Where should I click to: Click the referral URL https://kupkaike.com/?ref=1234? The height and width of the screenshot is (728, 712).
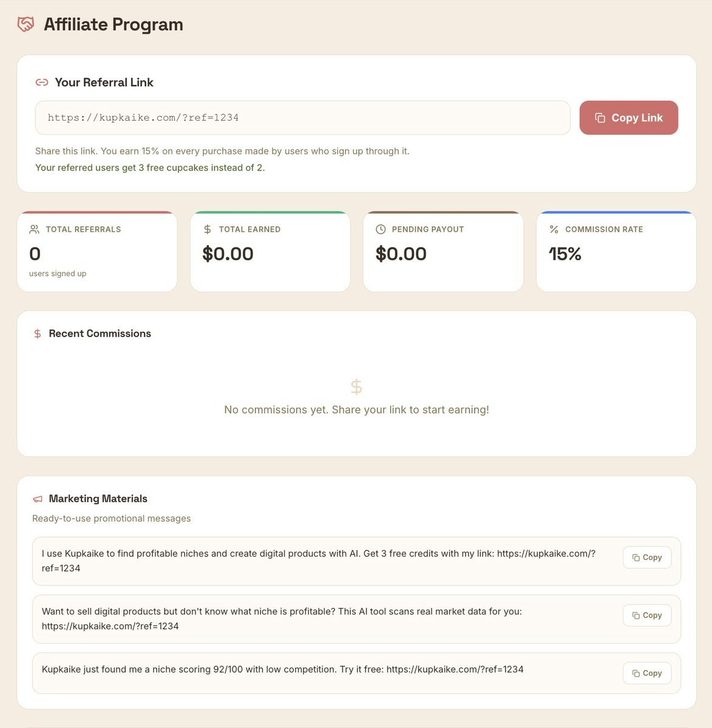coord(143,118)
